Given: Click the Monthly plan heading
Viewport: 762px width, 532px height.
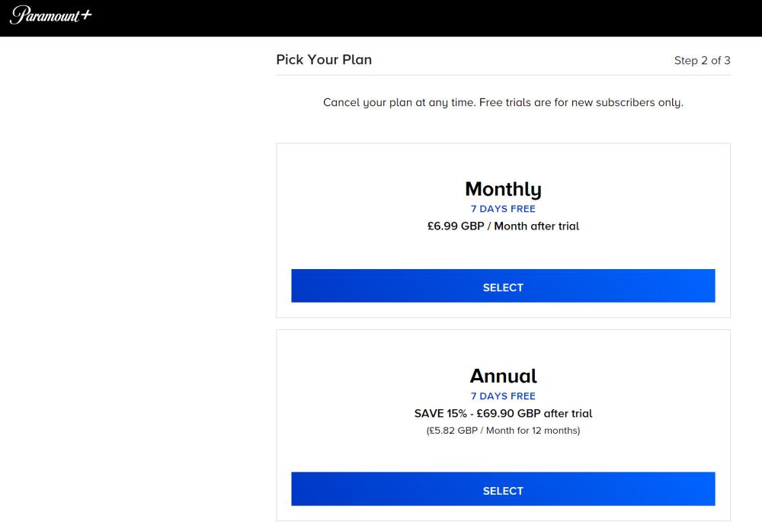Looking at the screenshot, I should [x=503, y=189].
